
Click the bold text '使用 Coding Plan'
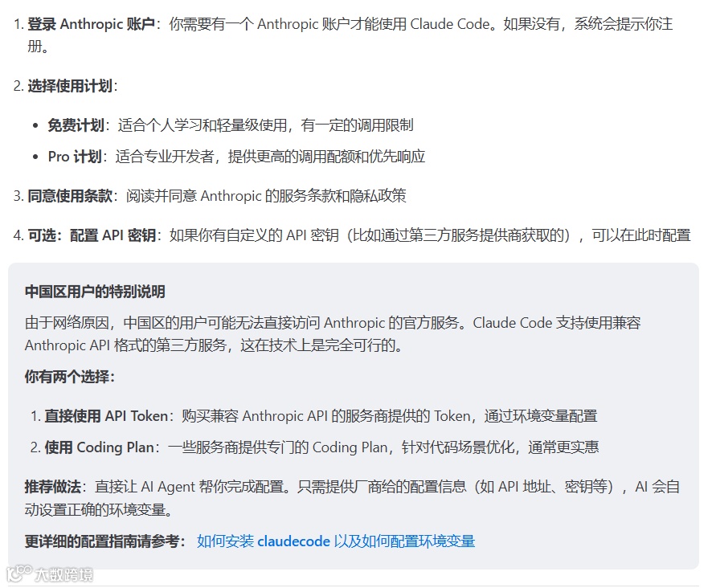(100, 447)
